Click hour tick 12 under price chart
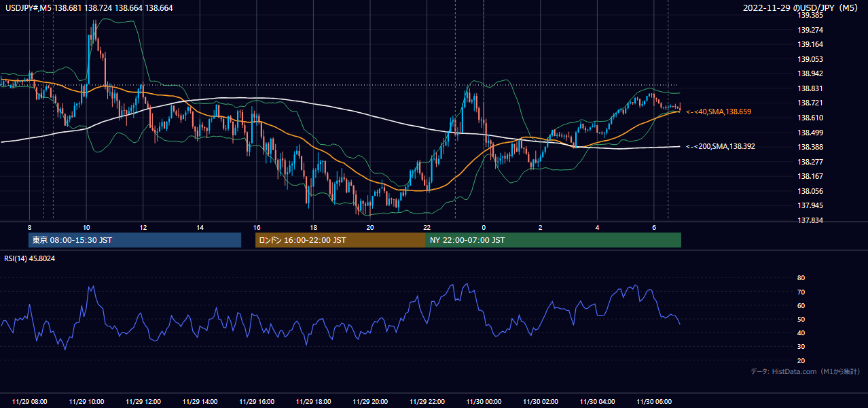Screen dimensions: 868x408 tap(143, 227)
